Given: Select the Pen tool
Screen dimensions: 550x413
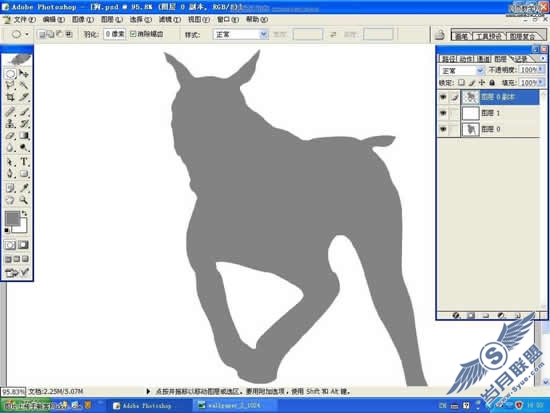Looking at the screenshot, I should point(10,174).
